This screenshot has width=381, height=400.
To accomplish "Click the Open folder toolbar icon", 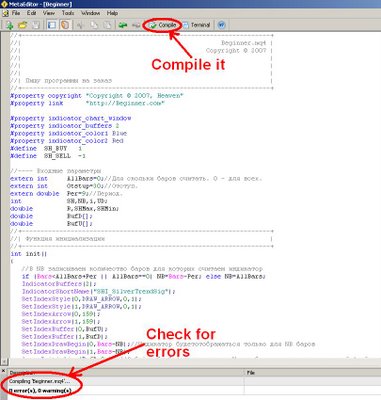I will [x=22, y=25].
